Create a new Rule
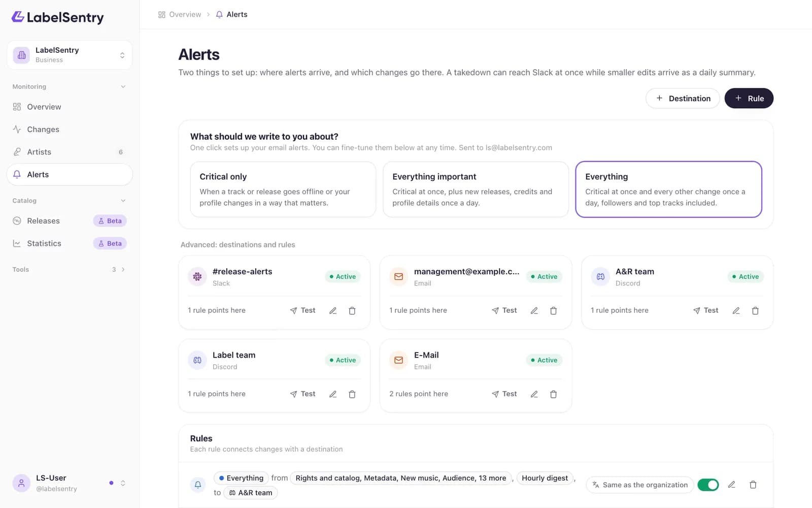The image size is (812, 508). click(749, 99)
